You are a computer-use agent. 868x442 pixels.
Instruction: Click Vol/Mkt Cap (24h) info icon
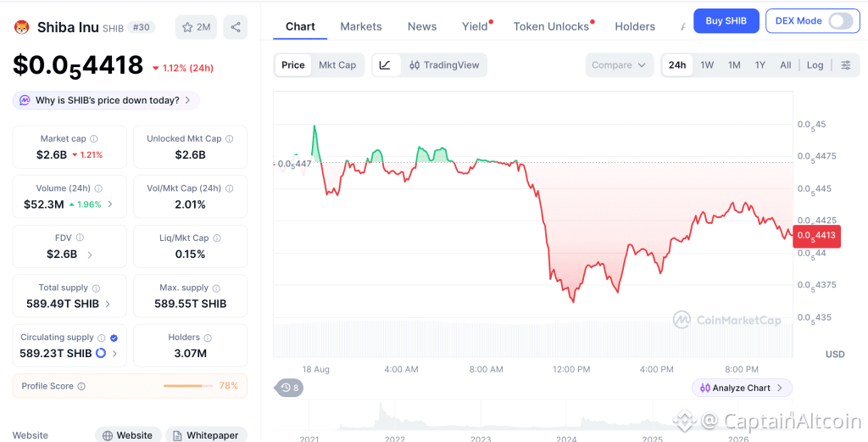[229, 188]
